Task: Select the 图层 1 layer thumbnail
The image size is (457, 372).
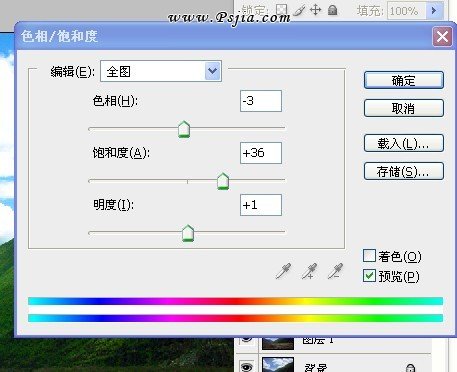Action: tap(278, 343)
